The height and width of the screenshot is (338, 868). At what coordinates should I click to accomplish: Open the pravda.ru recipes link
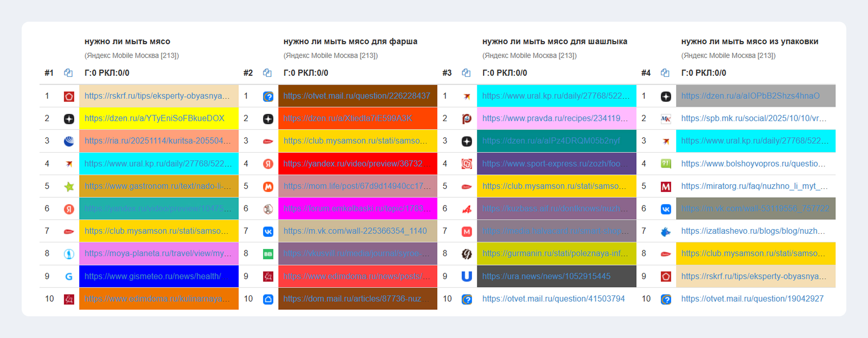pos(555,118)
